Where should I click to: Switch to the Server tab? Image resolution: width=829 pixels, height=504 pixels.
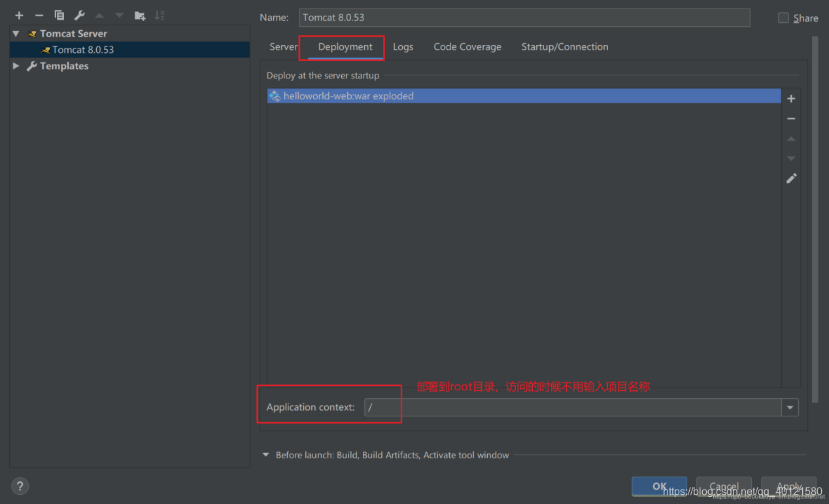click(284, 47)
